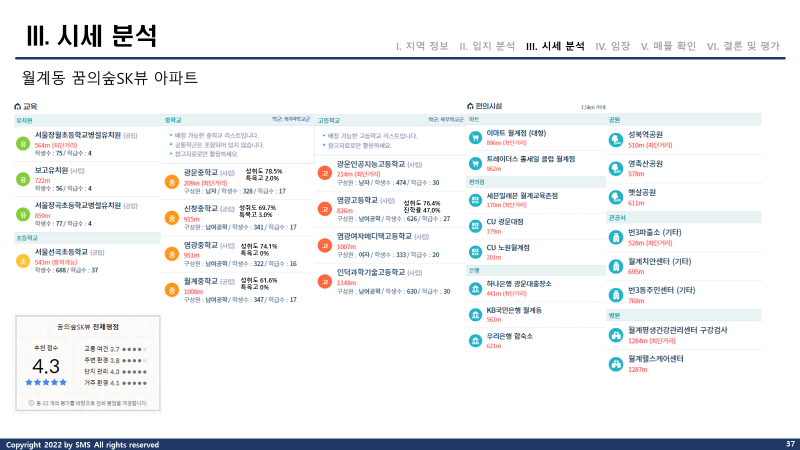This screenshot has height=450, width=800.
Task: Click the 은행 category header
Action: point(536,270)
